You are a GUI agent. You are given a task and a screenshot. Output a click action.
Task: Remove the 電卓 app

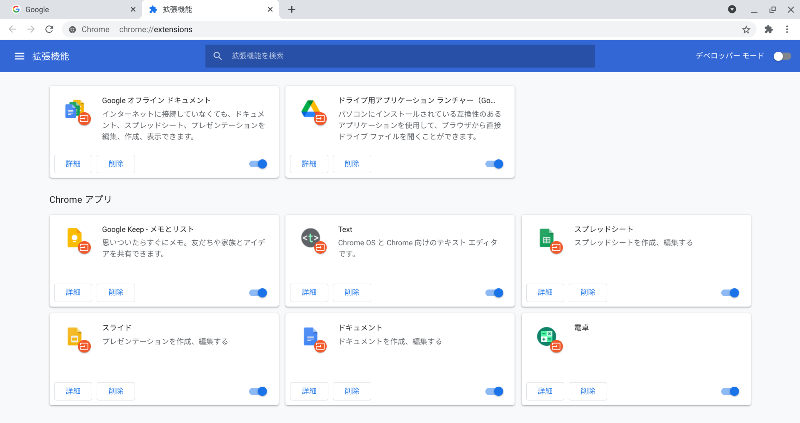[588, 391]
